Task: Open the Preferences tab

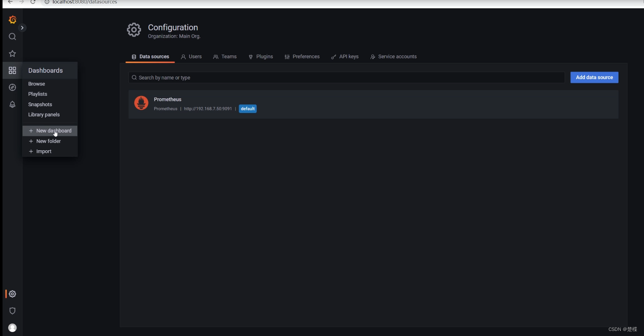Action: point(302,56)
